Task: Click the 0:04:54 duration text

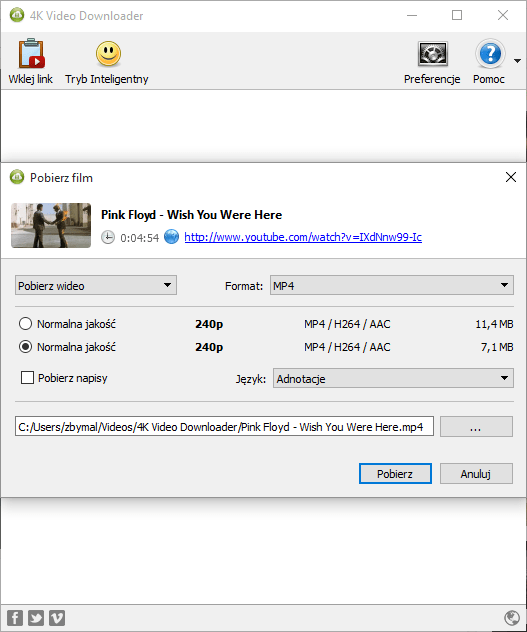Action: (x=140, y=238)
